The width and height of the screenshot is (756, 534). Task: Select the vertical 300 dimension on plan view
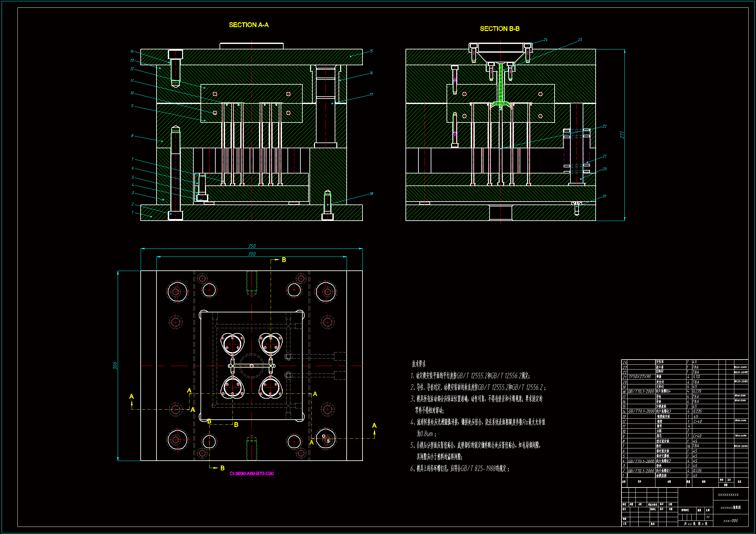click(x=115, y=366)
